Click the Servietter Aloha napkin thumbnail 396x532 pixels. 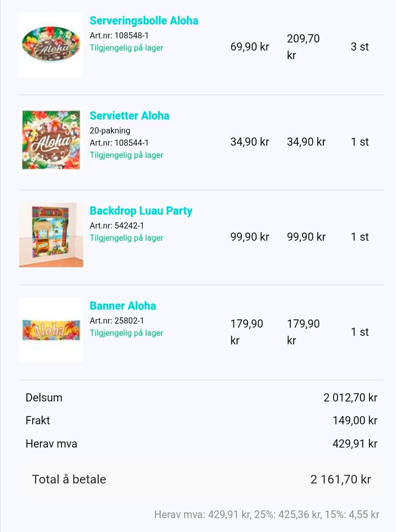tap(51, 140)
